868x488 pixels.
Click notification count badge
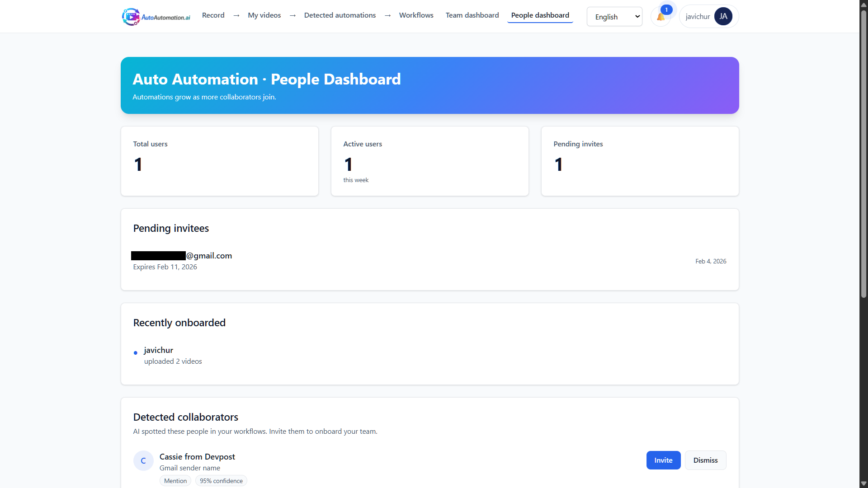[x=666, y=9]
